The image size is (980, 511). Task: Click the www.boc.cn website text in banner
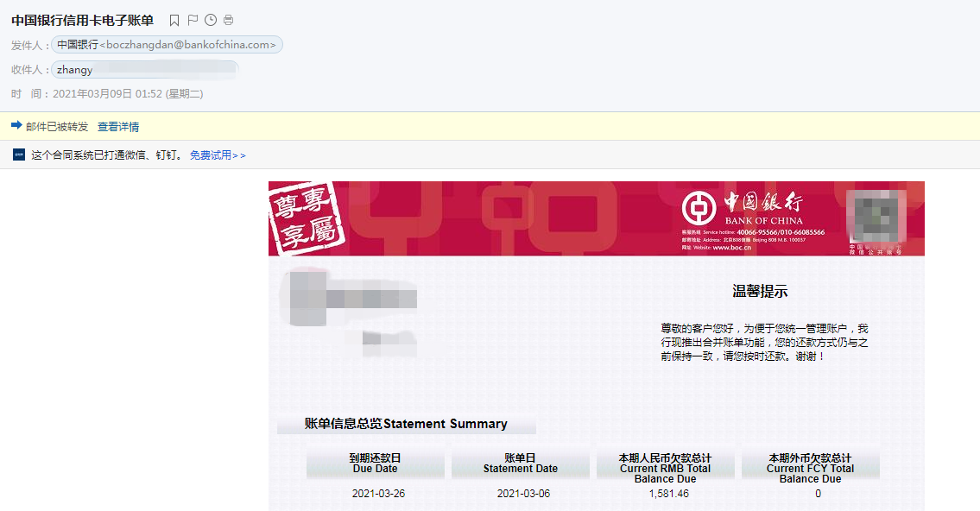coord(732,248)
